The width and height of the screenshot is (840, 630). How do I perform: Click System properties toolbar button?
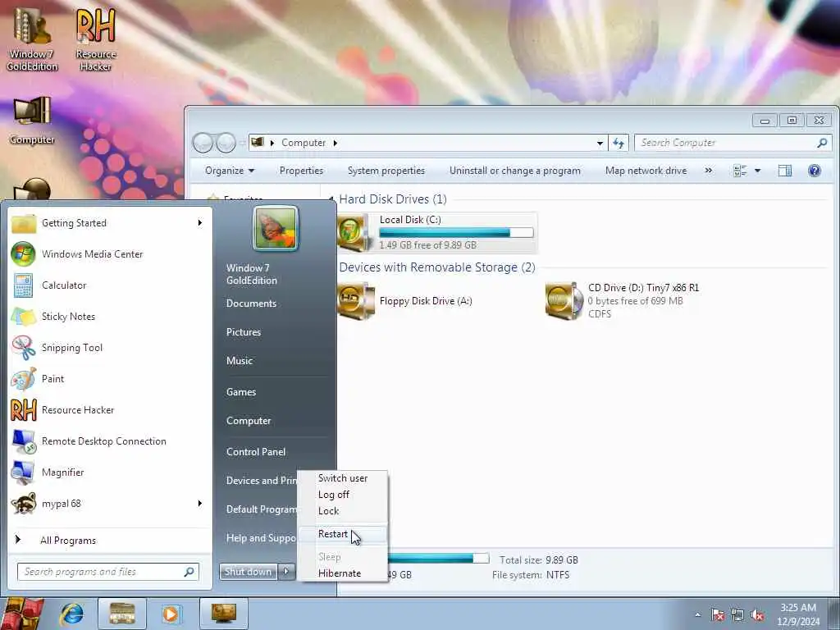386,171
